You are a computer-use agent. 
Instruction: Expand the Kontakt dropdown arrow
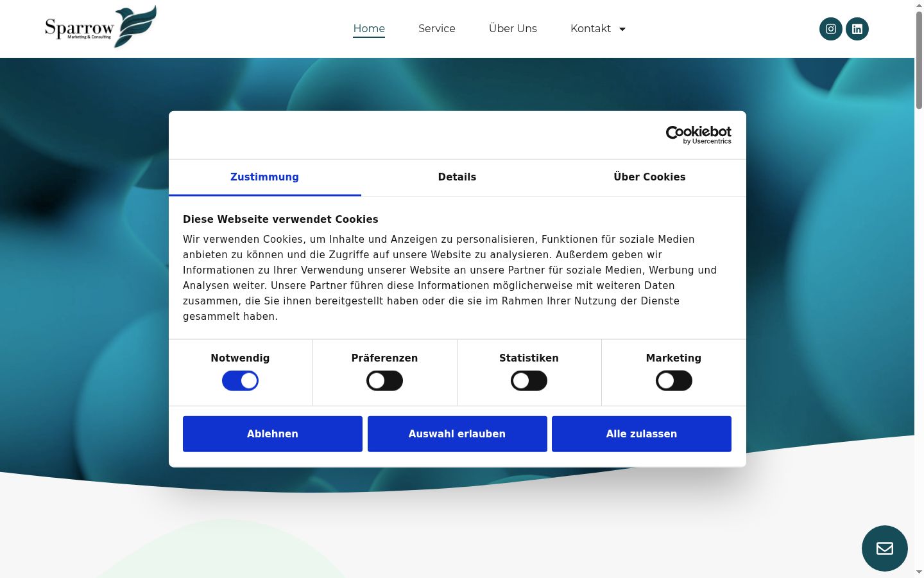point(622,29)
